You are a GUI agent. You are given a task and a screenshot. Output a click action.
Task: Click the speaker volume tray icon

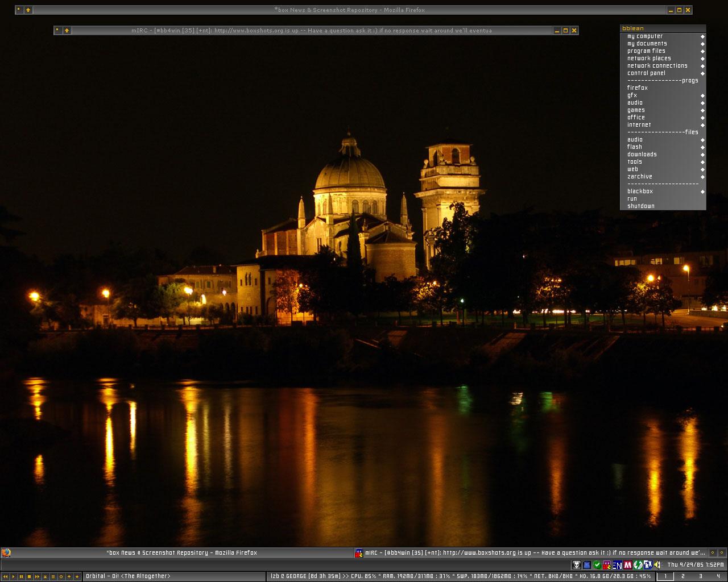tap(657, 565)
